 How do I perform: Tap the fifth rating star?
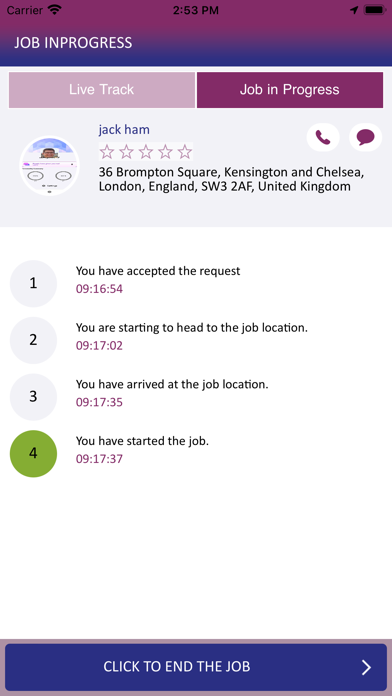coord(185,152)
